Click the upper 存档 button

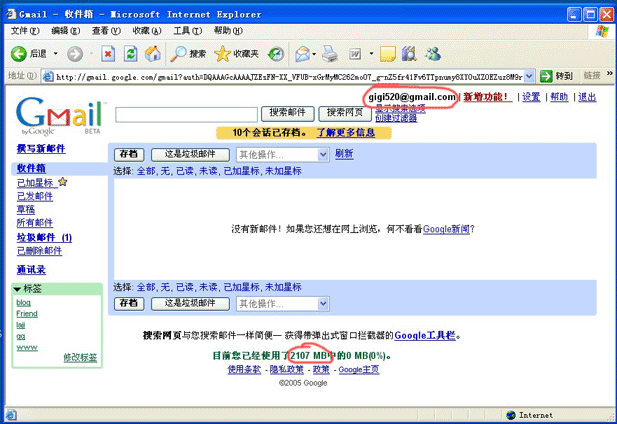pyautogui.click(x=129, y=154)
